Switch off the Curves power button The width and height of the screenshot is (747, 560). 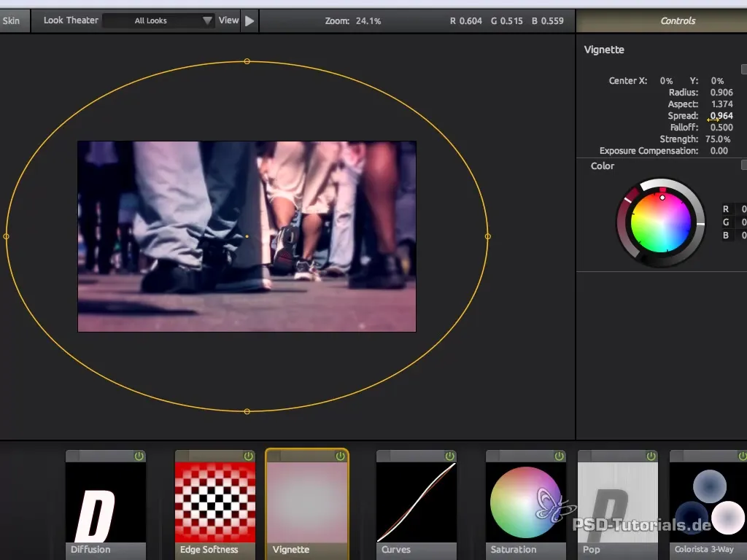click(449, 456)
